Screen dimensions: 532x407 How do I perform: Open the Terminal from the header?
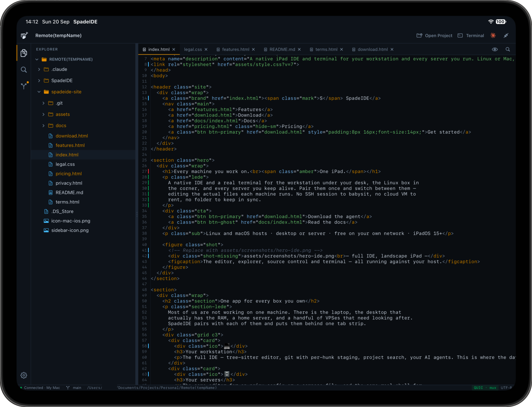pyautogui.click(x=471, y=36)
